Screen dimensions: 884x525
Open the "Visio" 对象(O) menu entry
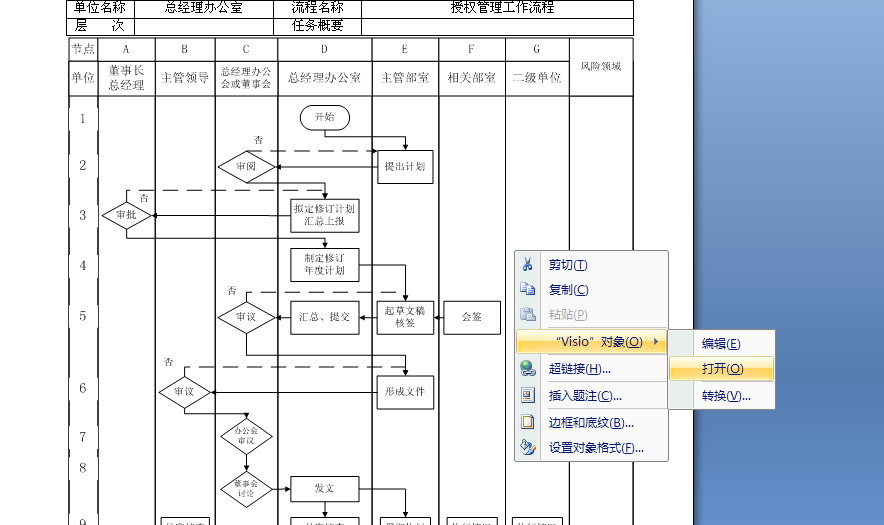pos(591,342)
